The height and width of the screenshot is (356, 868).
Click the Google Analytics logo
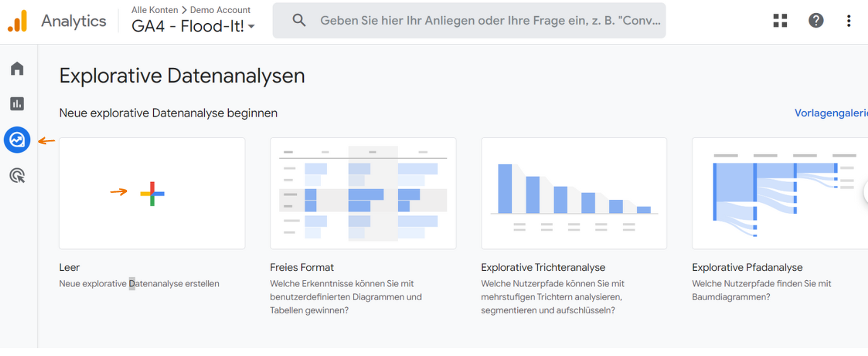[x=17, y=21]
